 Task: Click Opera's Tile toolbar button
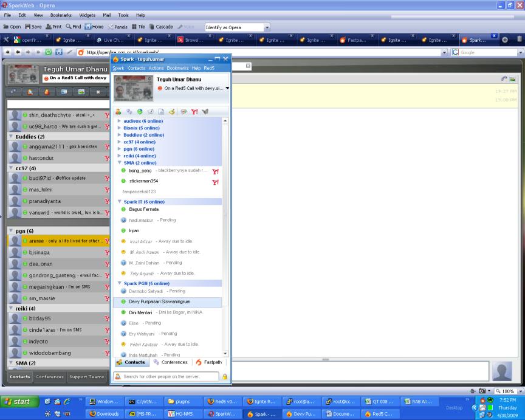[x=139, y=27]
